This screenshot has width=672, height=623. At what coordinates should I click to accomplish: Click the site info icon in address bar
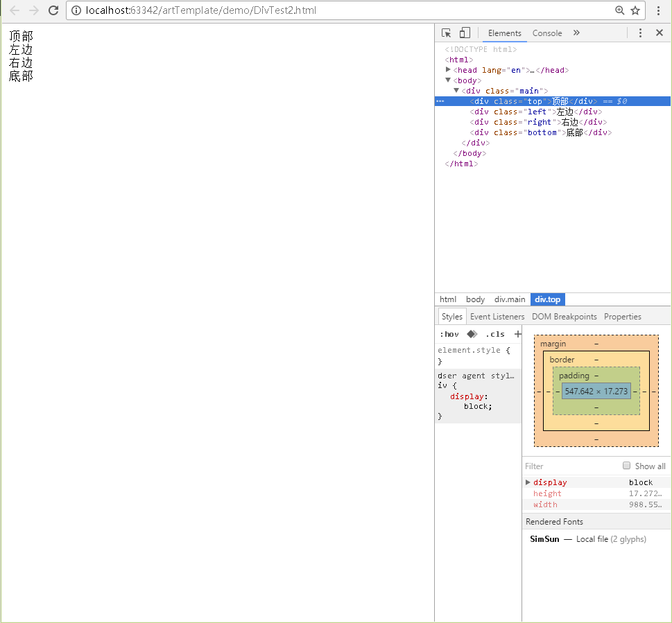76,10
